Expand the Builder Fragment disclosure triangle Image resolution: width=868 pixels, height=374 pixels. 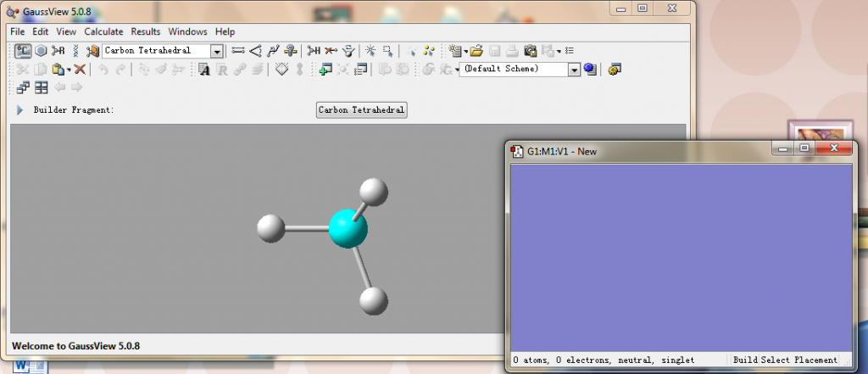point(20,109)
